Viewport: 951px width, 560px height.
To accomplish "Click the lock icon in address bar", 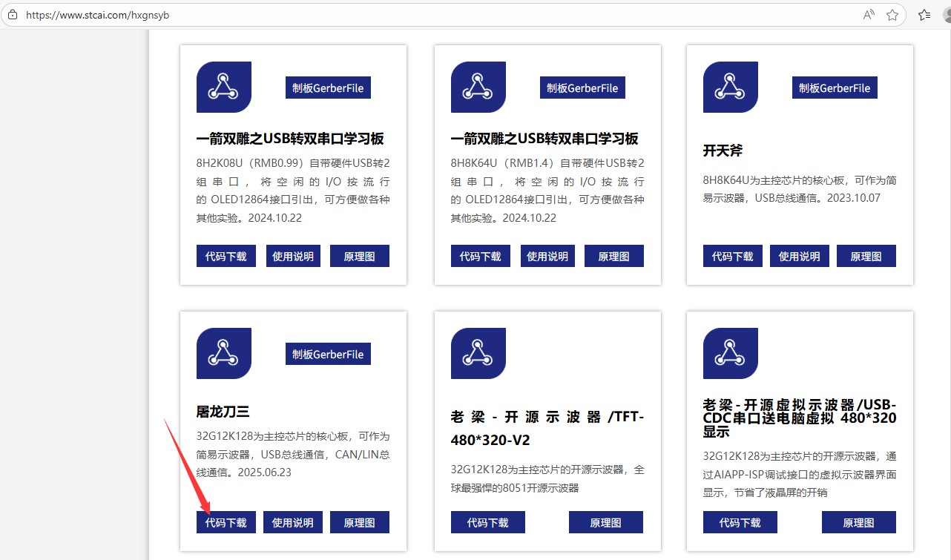I will tap(13, 14).
